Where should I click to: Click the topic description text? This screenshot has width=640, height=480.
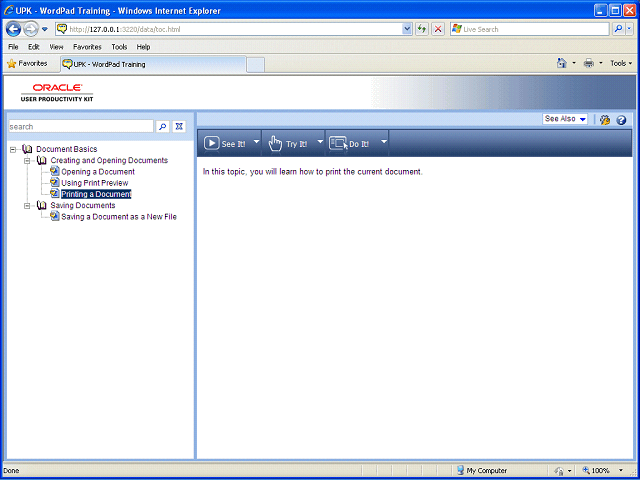(313, 172)
